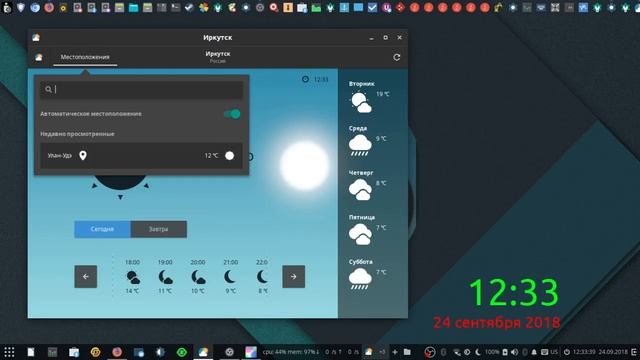Image resolution: width=640 pixels, height=360 pixels.
Task: Open the power menu icon in the tray
Action: pyautogui.click(x=567, y=352)
